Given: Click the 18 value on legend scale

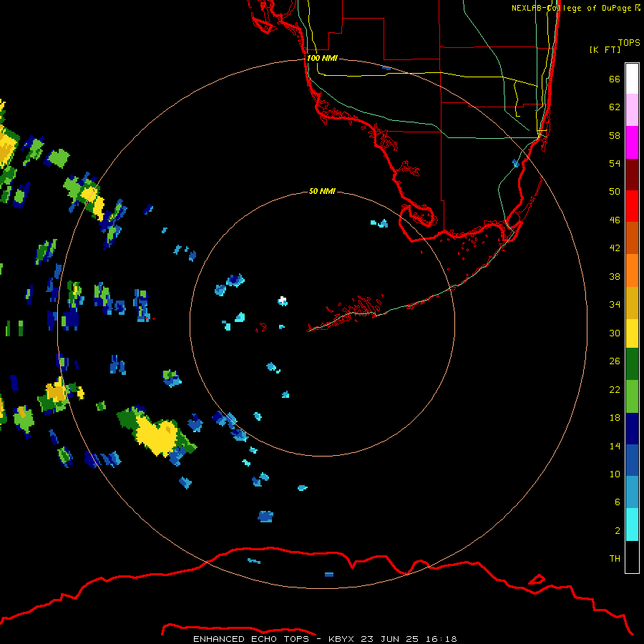Looking at the screenshot, I should [x=615, y=418].
